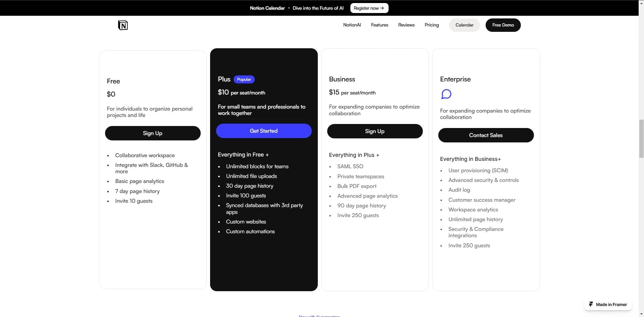
Task: Click 'Workspace analytics' item
Action: pos(473,209)
